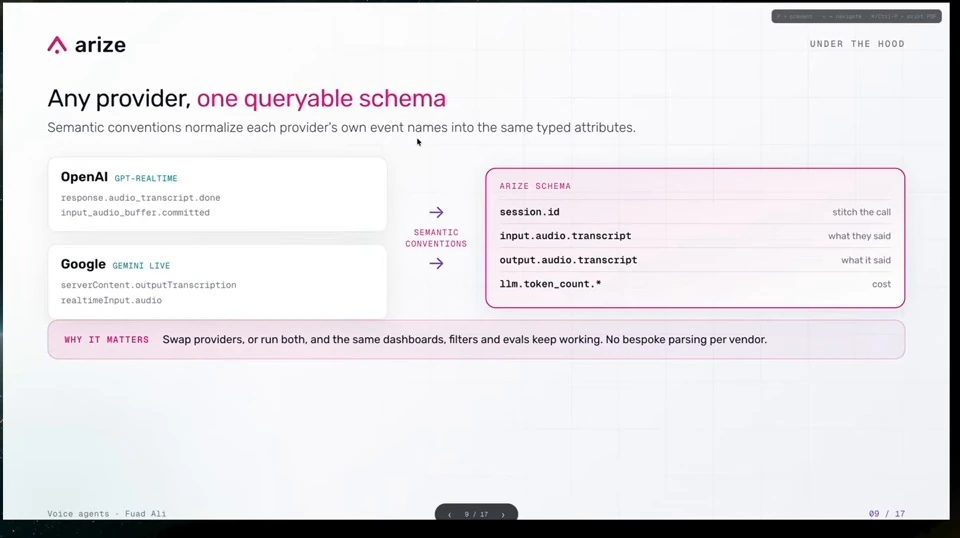The height and width of the screenshot is (538, 960).
Task: Select response.audio_transcript.done text
Action: pyautogui.click(x=140, y=198)
